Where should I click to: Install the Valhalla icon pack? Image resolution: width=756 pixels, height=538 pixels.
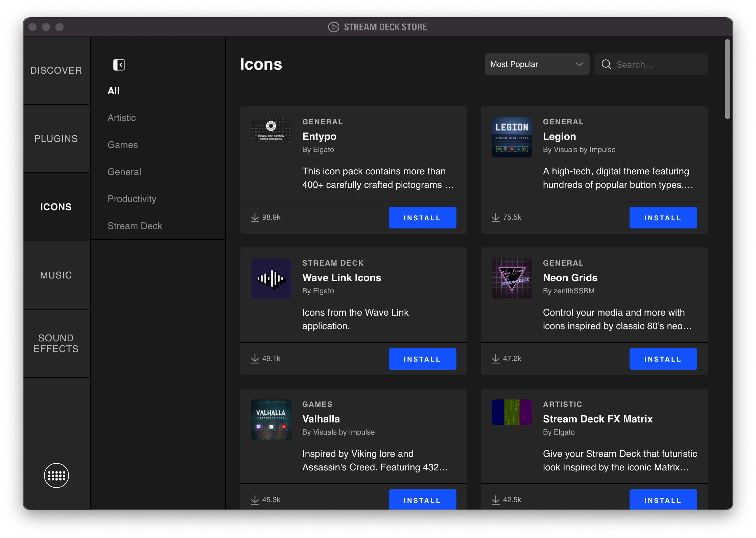click(423, 499)
